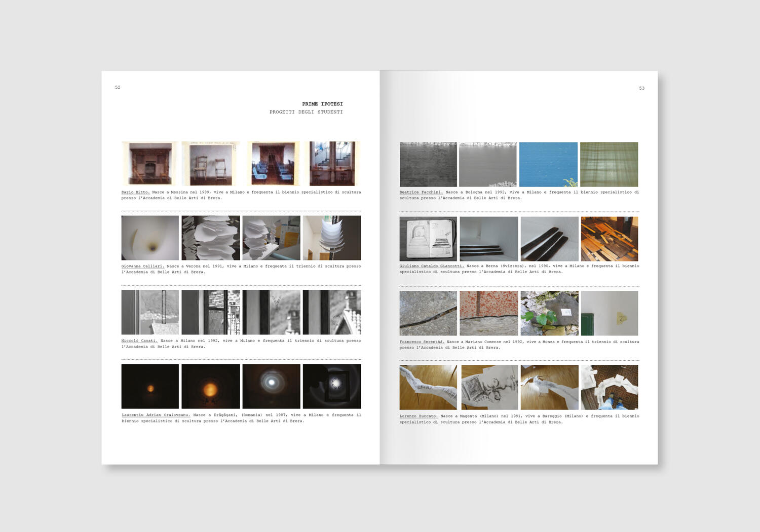Click page number 52

(x=118, y=88)
